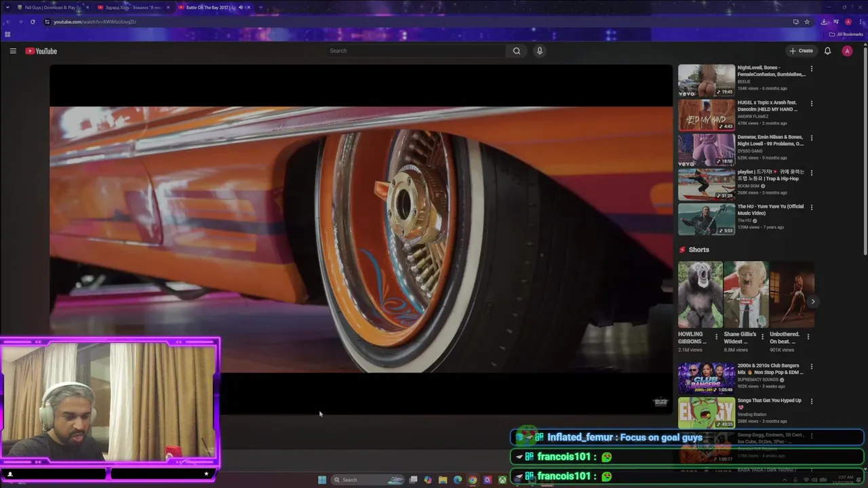Open Songs That Get You Hyped Up video

point(707,413)
